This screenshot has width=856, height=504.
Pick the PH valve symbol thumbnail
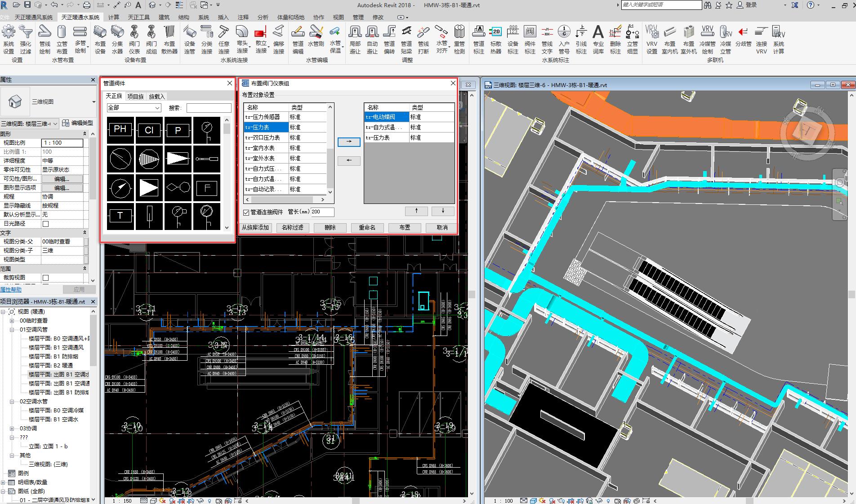[120, 130]
